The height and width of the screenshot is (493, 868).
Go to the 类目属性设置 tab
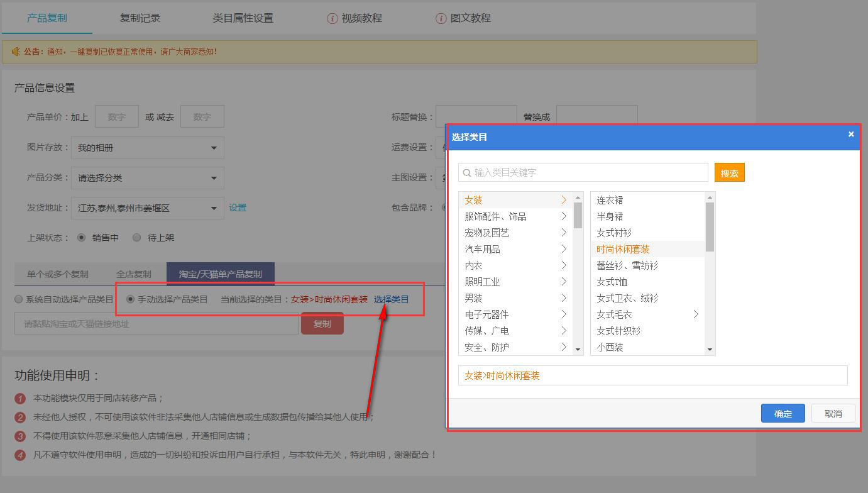(243, 18)
